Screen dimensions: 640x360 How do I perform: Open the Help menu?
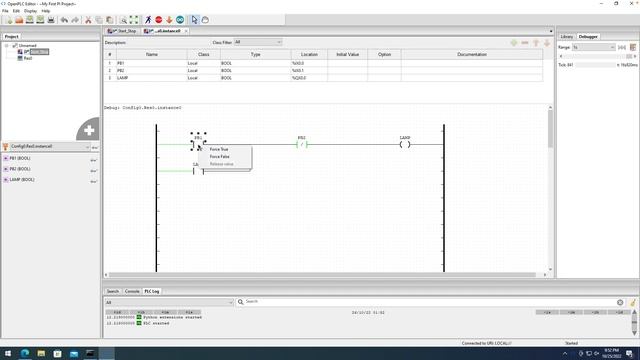pos(46,11)
